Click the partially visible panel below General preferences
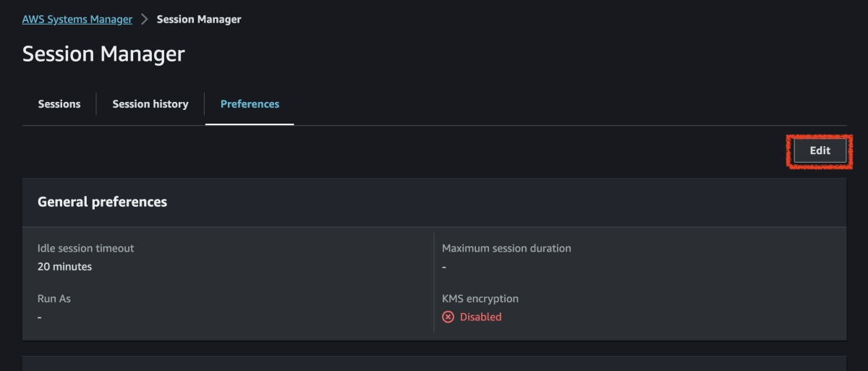This screenshot has height=371, width=868. point(434,363)
